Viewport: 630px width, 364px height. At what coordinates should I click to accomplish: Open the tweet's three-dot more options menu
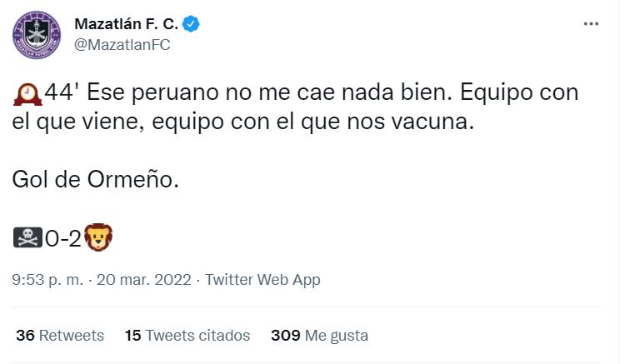pos(593,26)
